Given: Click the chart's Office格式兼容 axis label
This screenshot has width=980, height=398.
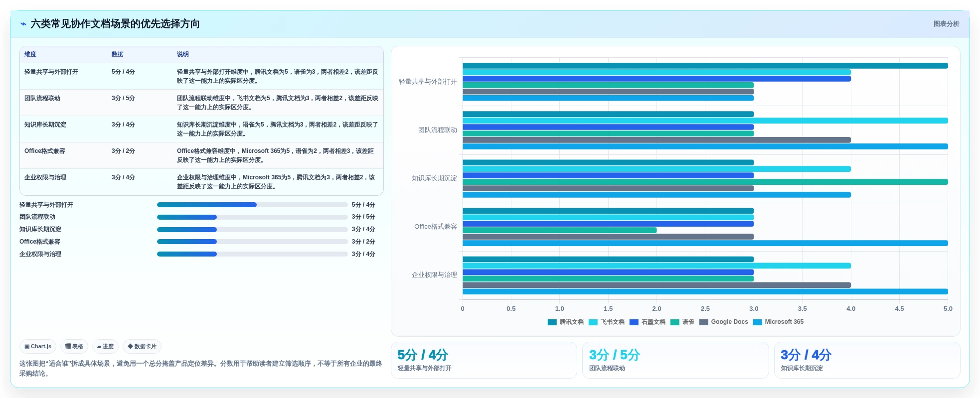Looking at the screenshot, I should (435, 227).
